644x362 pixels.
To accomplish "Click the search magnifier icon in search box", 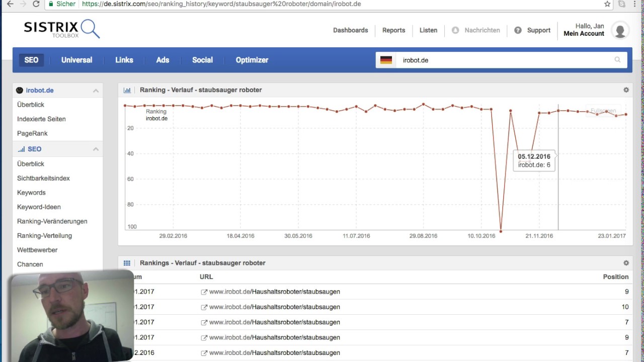I will point(617,60).
